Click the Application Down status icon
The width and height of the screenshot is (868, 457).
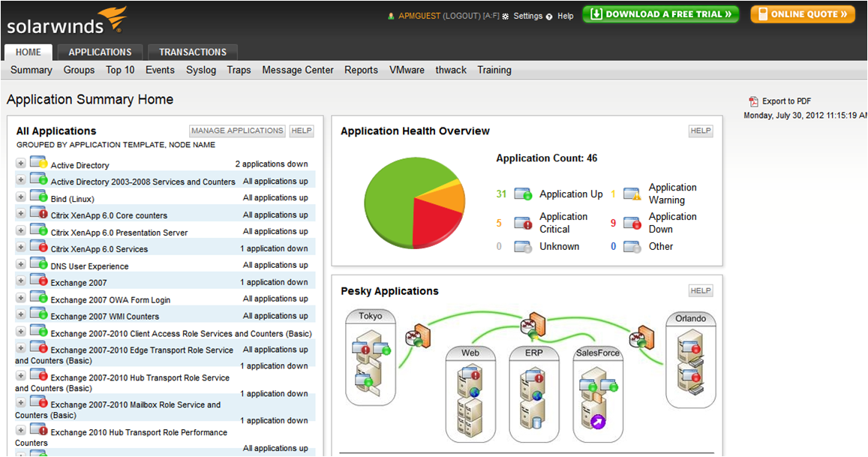(632, 223)
